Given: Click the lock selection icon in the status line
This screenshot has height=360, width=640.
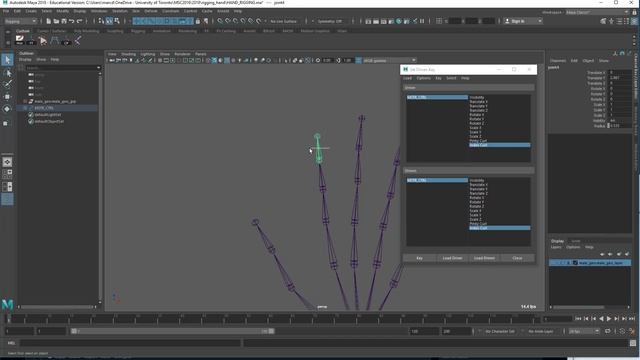Looking at the screenshot, I should [198, 21].
